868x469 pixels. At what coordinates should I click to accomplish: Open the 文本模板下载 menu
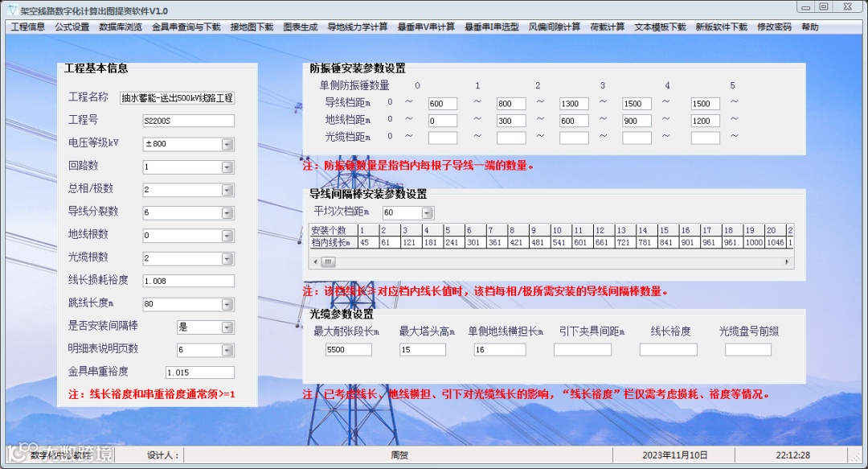pos(660,27)
